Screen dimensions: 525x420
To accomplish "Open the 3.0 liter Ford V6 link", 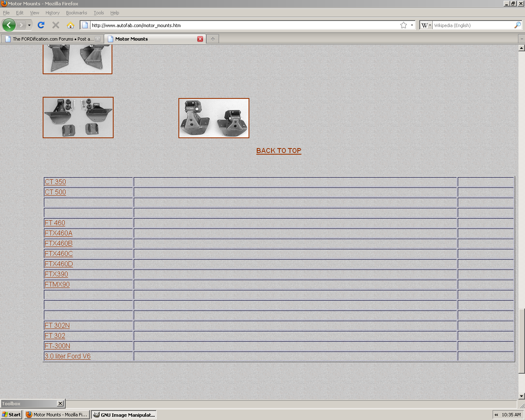I will (68, 356).
